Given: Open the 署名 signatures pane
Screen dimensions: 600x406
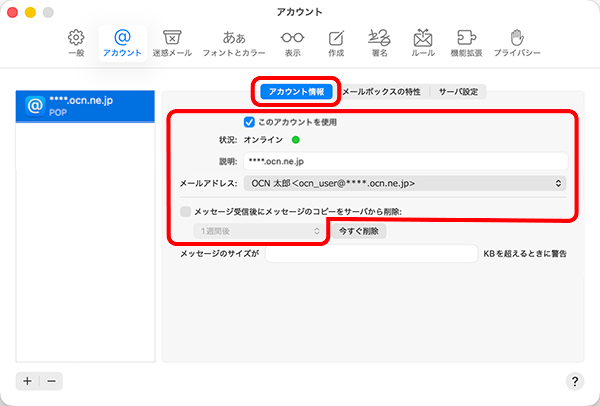Looking at the screenshot, I should pyautogui.click(x=380, y=42).
